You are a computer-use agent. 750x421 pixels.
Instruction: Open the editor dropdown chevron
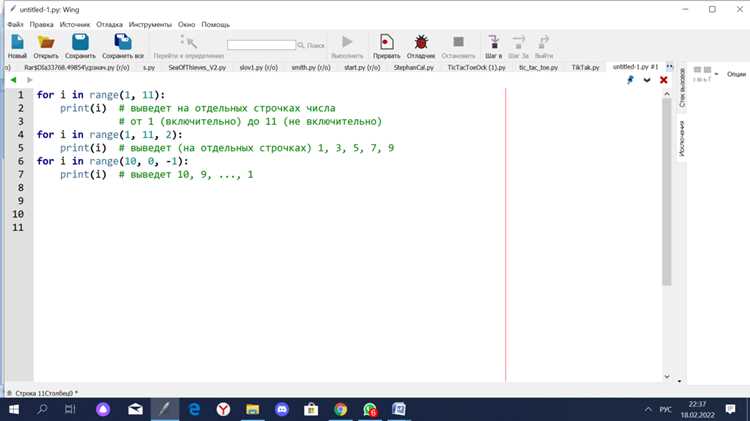(647, 80)
